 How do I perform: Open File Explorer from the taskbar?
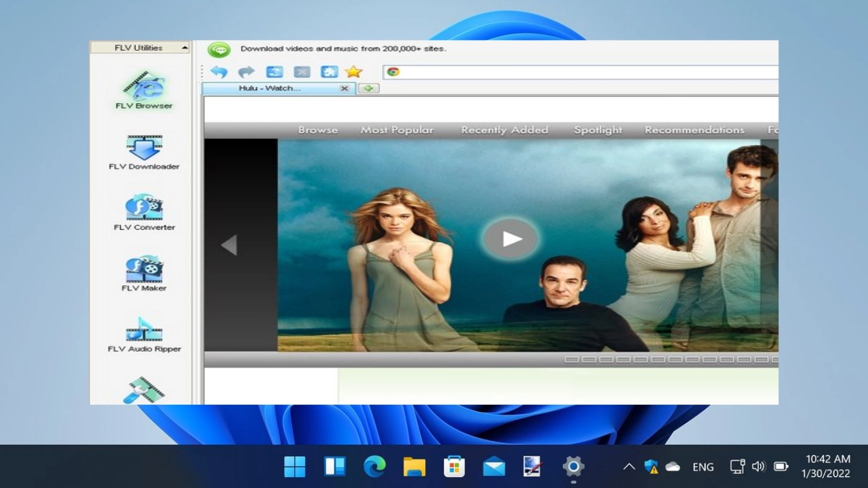coord(414,466)
